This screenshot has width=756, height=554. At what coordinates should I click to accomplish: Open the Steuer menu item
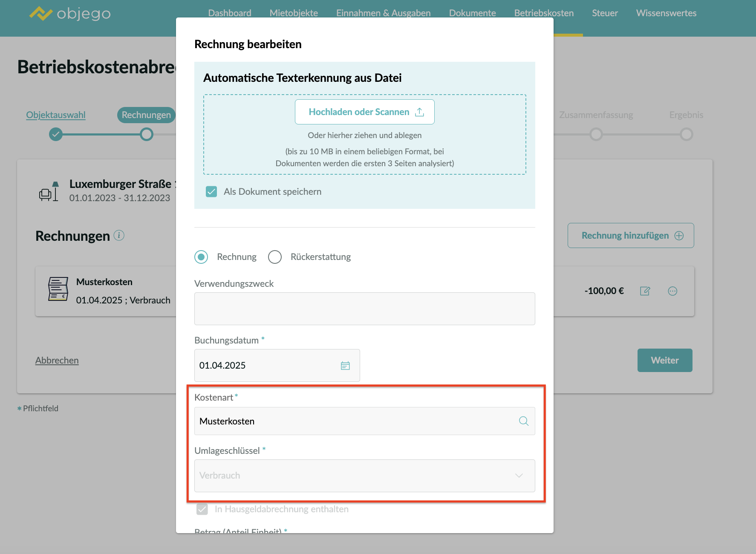pyautogui.click(x=604, y=13)
